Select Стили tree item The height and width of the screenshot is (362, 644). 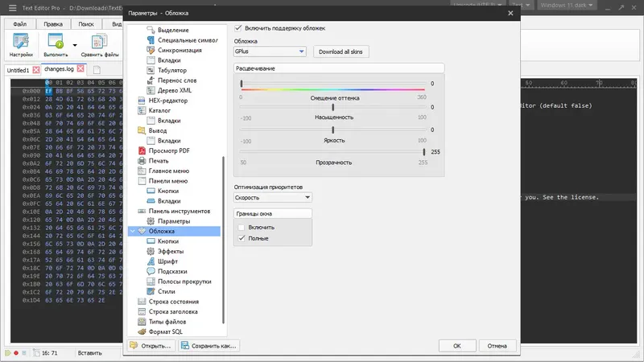pos(166,291)
